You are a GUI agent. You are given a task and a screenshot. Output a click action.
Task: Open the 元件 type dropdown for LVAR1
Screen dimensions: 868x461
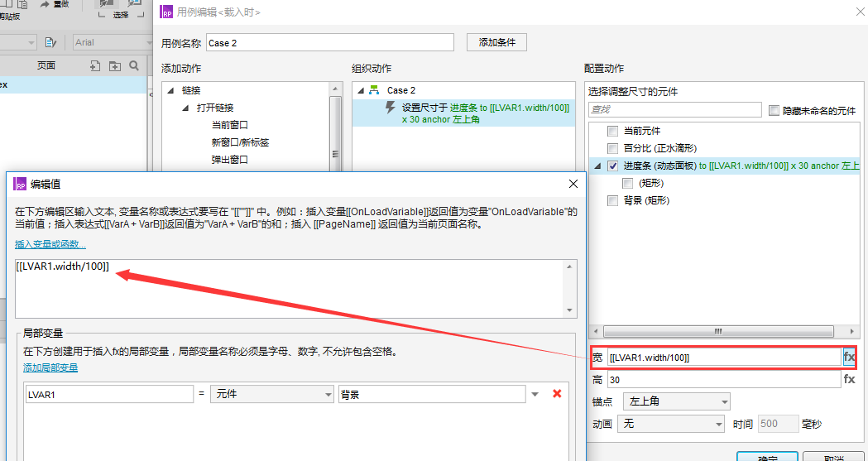(271, 395)
